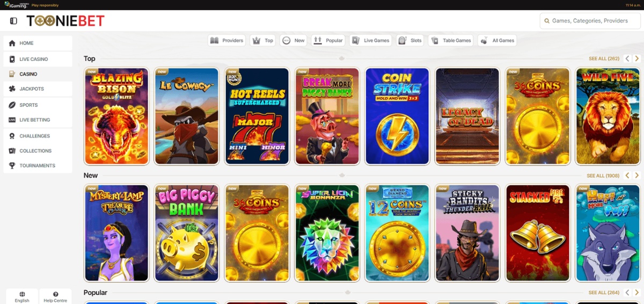Open Mystery Lamp Treasure Oasis game
This screenshot has width=644, height=304.
tap(116, 233)
